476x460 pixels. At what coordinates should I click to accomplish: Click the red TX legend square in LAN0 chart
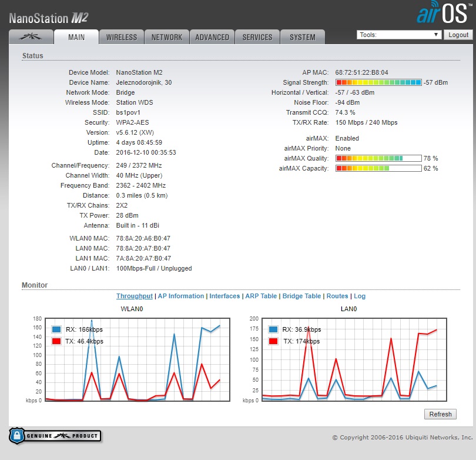pyautogui.click(x=273, y=341)
